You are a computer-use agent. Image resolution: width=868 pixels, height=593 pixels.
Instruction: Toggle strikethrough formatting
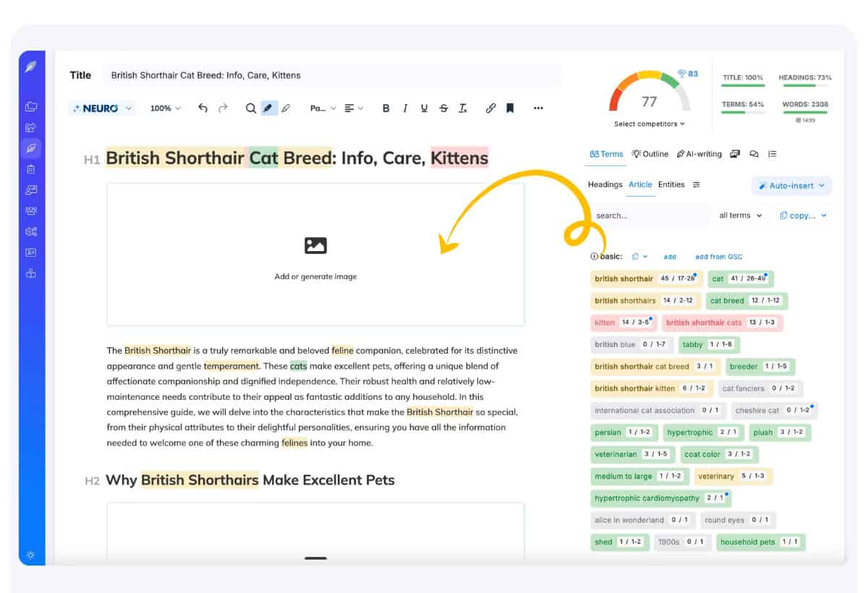[443, 108]
